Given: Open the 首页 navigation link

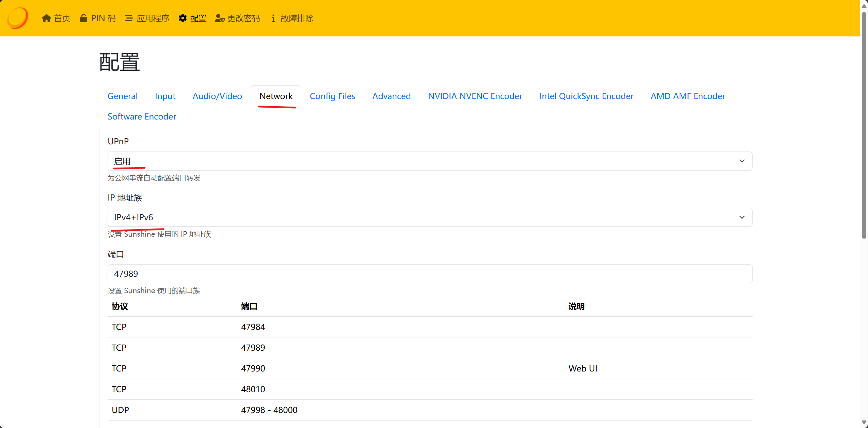Looking at the screenshot, I should coord(56,18).
